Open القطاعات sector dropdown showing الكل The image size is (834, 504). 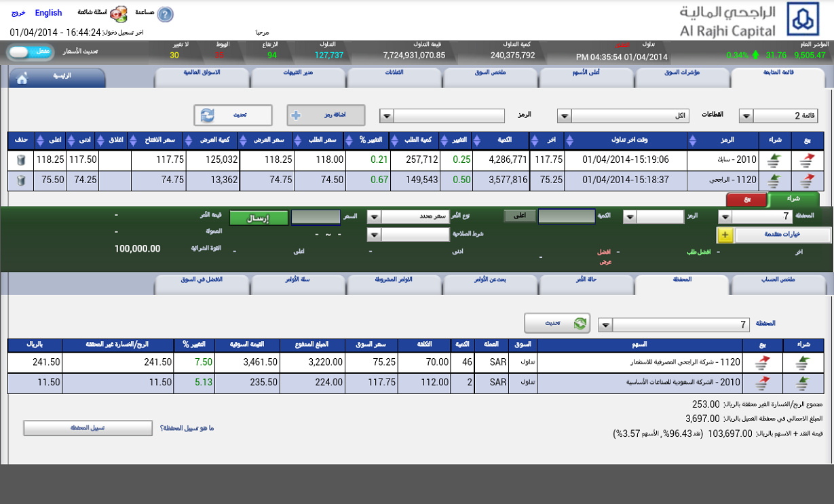[564, 116]
